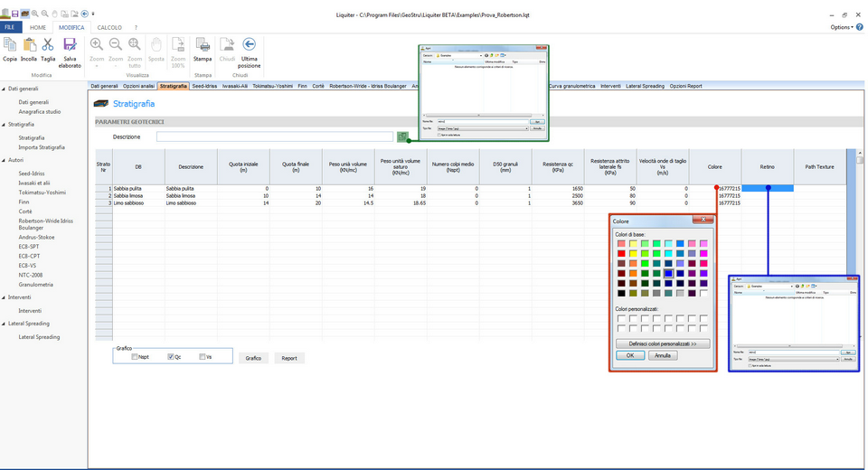Screen dimensions: 868x470
Task: Switch to the HOME ribbon tab
Action: tap(38, 27)
